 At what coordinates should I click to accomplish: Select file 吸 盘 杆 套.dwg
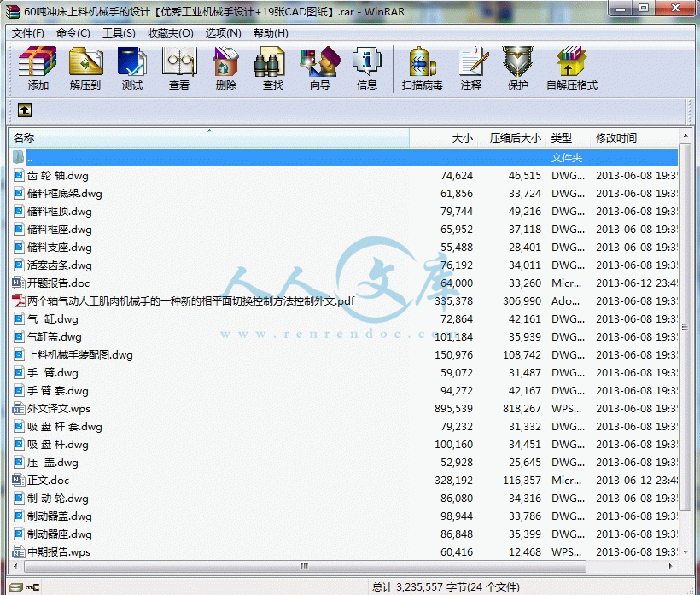click(x=64, y=427)
